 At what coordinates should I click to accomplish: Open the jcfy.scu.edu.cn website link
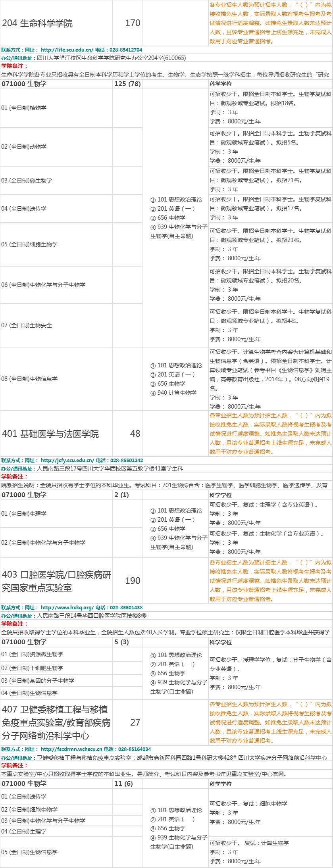[x=67, y=461]
